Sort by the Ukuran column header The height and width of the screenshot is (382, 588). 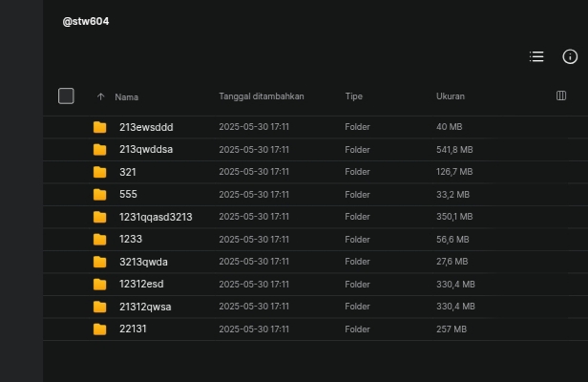click(x=451, y=96)
